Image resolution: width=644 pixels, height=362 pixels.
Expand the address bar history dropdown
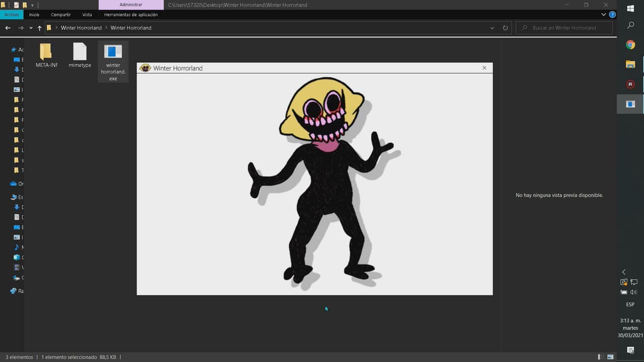pyautogui.click(x=492, y=28)
